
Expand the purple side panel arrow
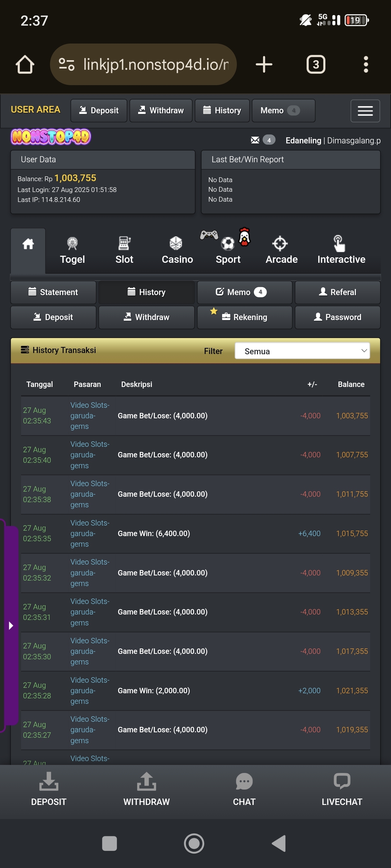11,626
